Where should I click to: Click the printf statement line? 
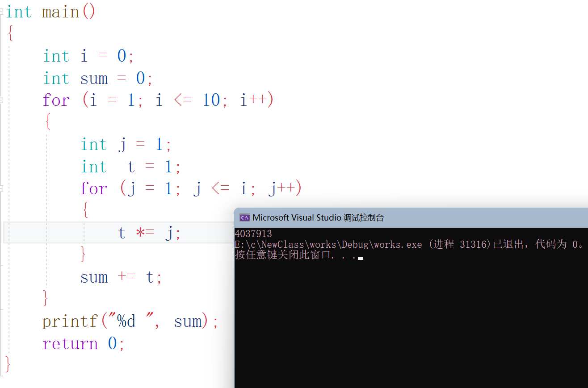tap(130, 321)
